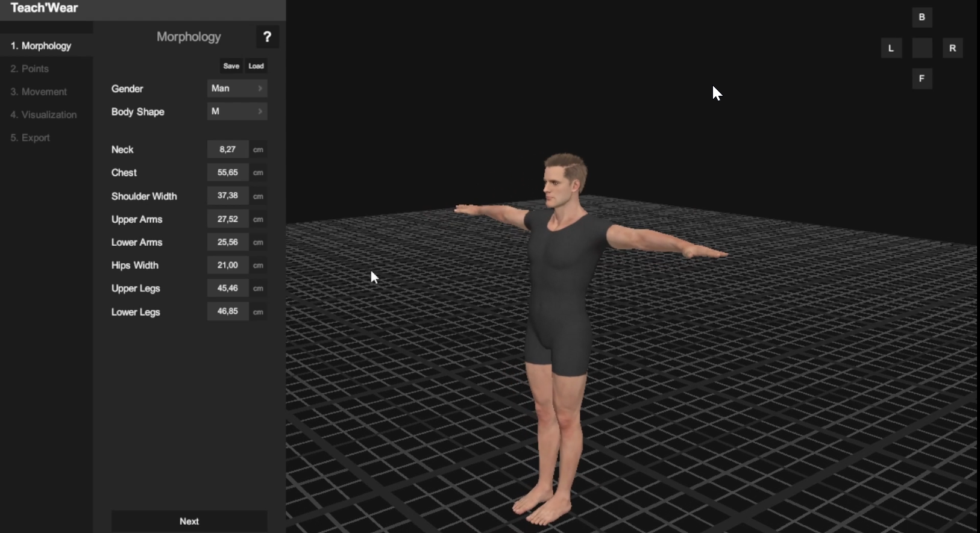Click the Teach'Wear title
The image size is (980, 533).
45,8
